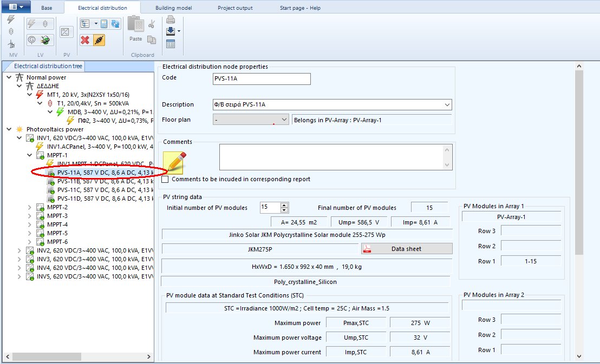Open the Floor plan dropdown

pyautogui.click(x=284, y=118)
